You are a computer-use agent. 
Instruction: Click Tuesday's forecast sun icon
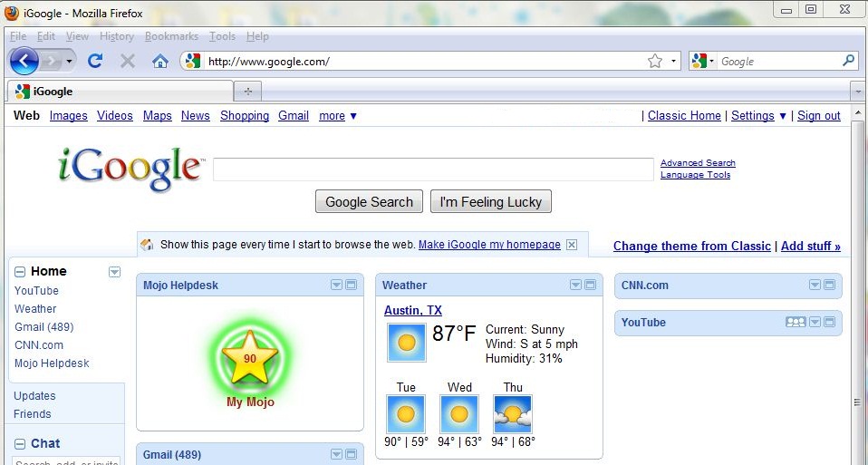click(406, 414)
